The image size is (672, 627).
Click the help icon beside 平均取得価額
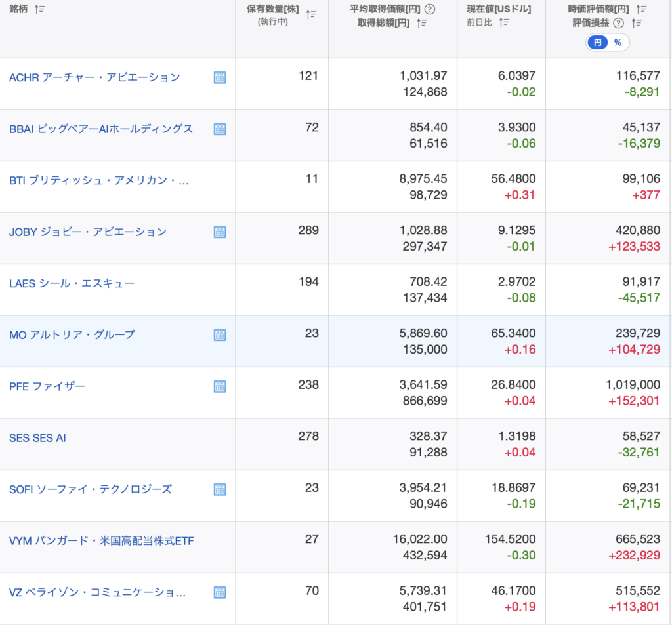pos(430,9)
